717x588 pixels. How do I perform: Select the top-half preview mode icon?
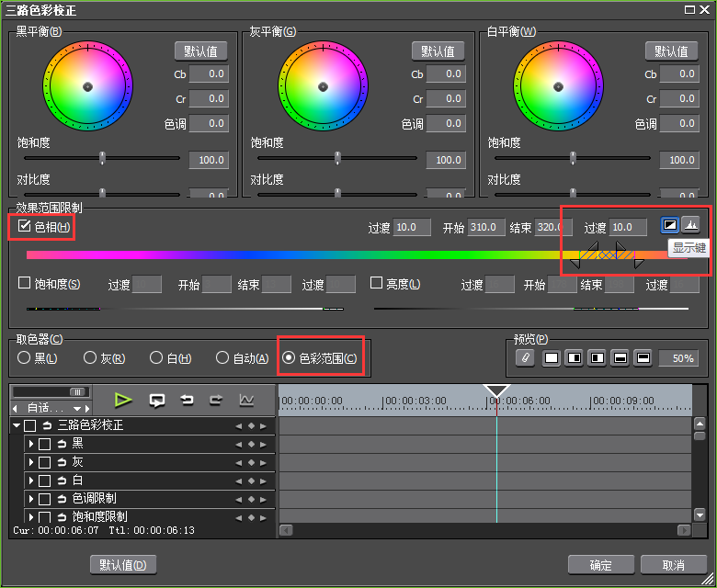(643, 357)
